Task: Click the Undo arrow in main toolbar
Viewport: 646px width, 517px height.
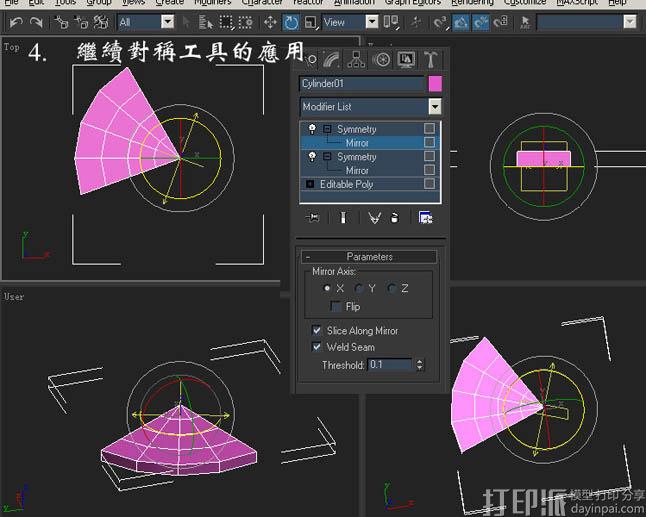Action: (x=16, y=21)
